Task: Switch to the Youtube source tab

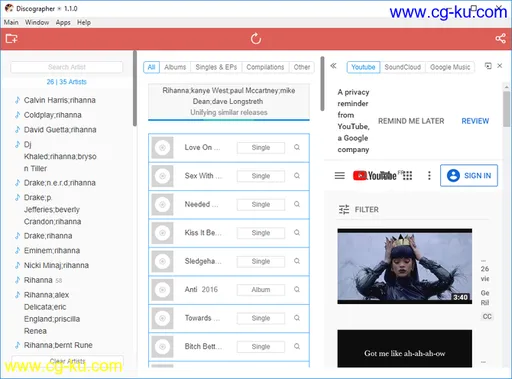Action: (363, 67)
